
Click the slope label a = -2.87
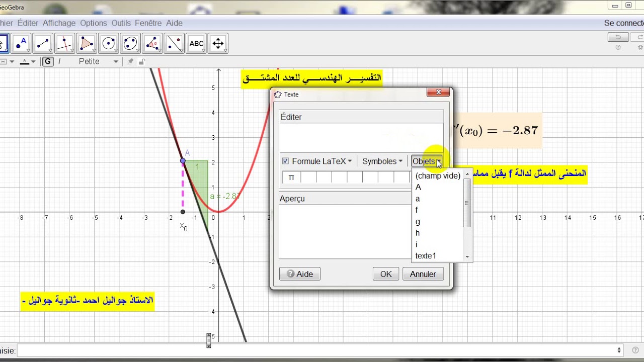[225, 197]
